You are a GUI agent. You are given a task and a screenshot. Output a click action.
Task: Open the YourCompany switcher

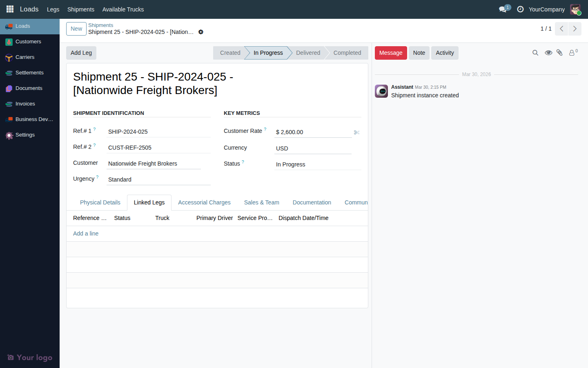pos(546,9)
